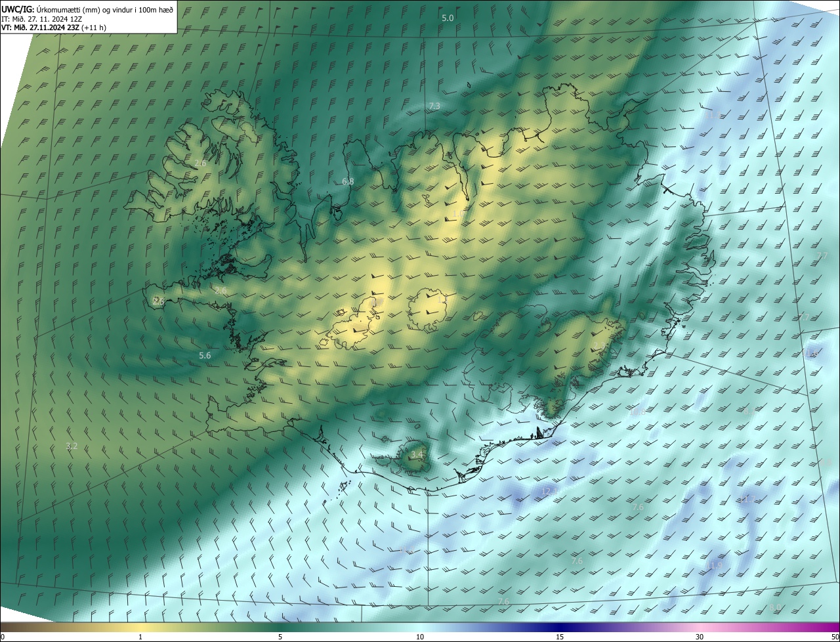Click the '11.7' value on the map
The image size is (840, 642).
749,499
